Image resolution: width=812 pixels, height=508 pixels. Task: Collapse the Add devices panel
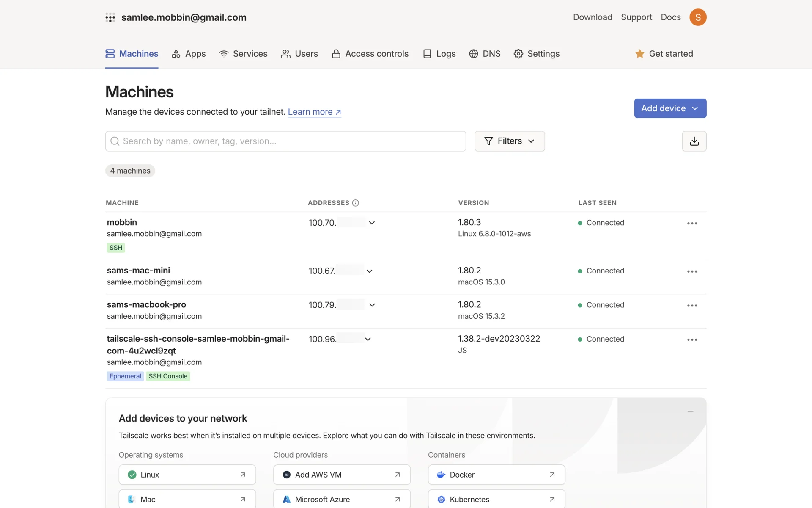[690, 411]
